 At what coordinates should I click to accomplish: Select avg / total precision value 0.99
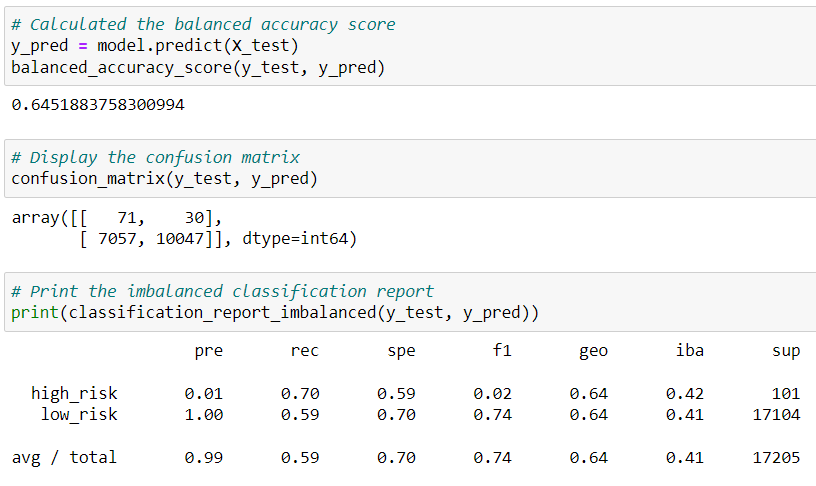pyautogui.click(x=203, y=458)
